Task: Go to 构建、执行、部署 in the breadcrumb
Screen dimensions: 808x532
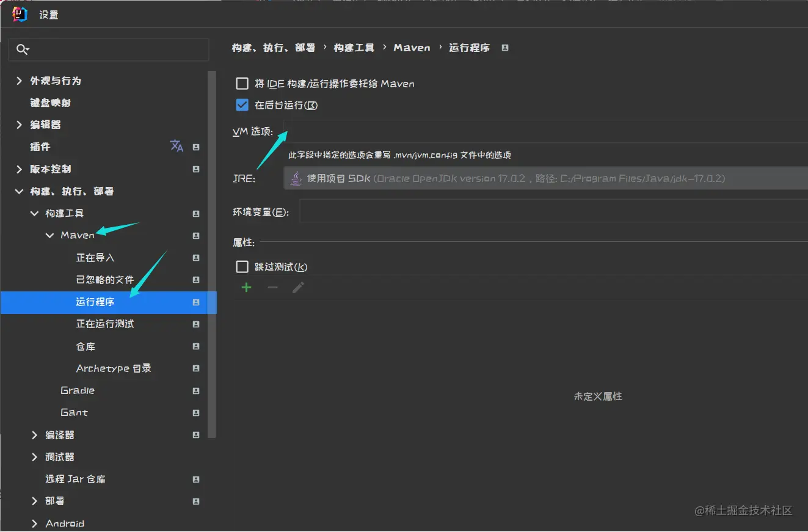Action: tap(274, 48)
